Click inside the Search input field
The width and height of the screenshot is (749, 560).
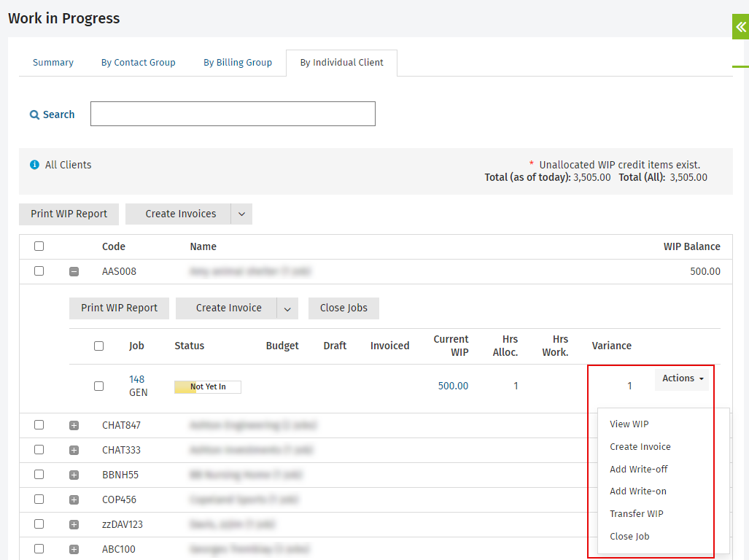[233, 114]
